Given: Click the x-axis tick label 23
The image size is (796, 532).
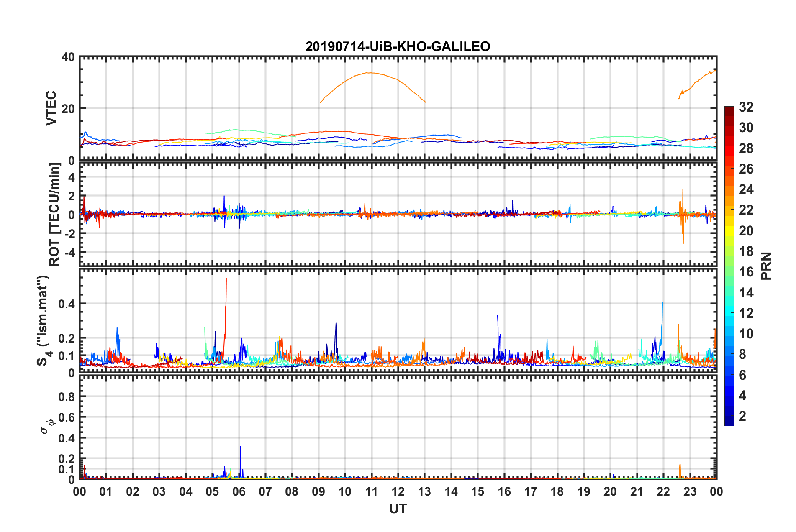Looking at the screenshot, I should 690,491.
